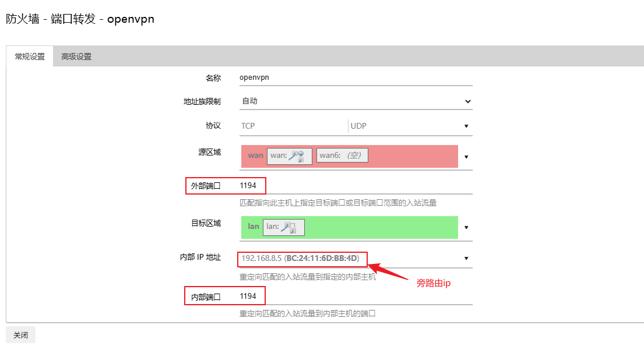The height and width of the screenshot is (353, 644).
Task: Click the wan6 empty interface badge
Action: coord(342,156)
